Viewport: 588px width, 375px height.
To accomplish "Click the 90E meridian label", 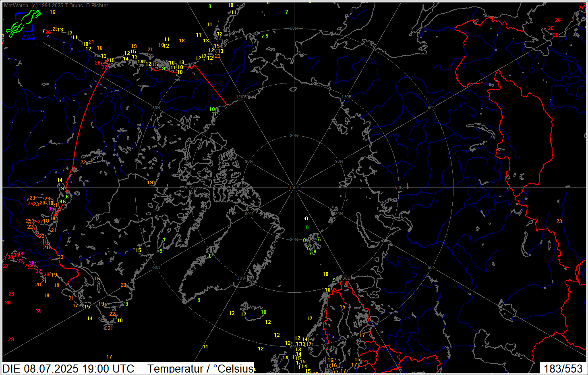I will [x=398, y=188].
